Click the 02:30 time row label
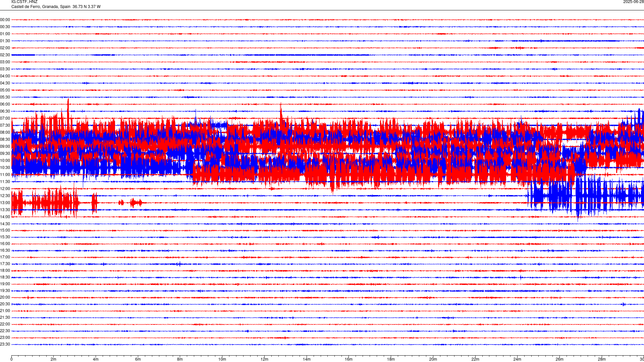This screenshot has height=362, width=644. point(5,55)
